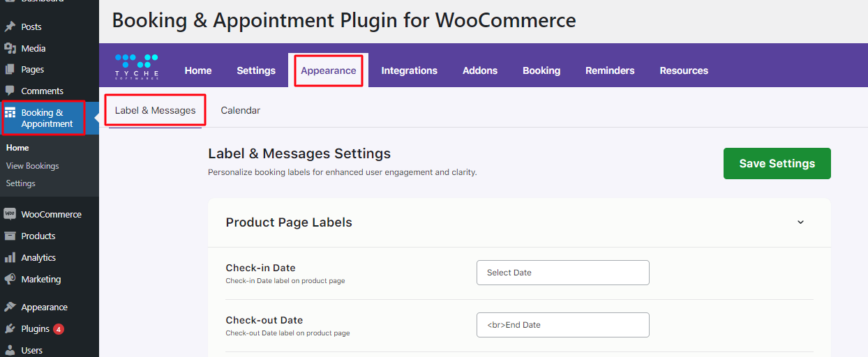Click the Plugins plug icon

tap(10, 328)
